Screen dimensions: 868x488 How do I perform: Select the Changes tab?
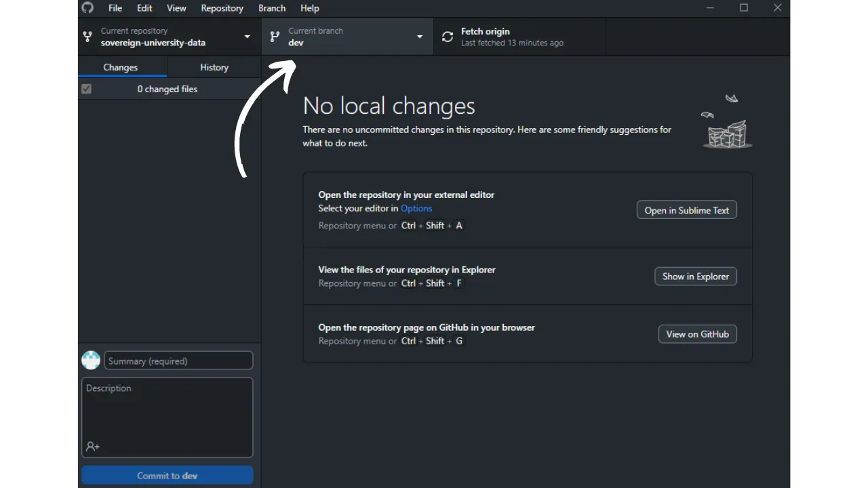click(121, 67)
